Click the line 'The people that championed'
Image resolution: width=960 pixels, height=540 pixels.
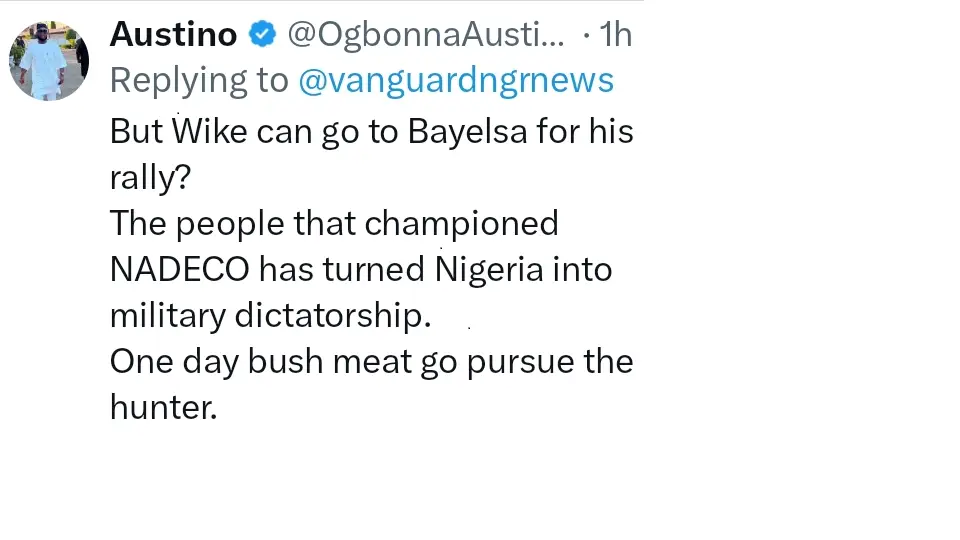(x=334, y=223)
